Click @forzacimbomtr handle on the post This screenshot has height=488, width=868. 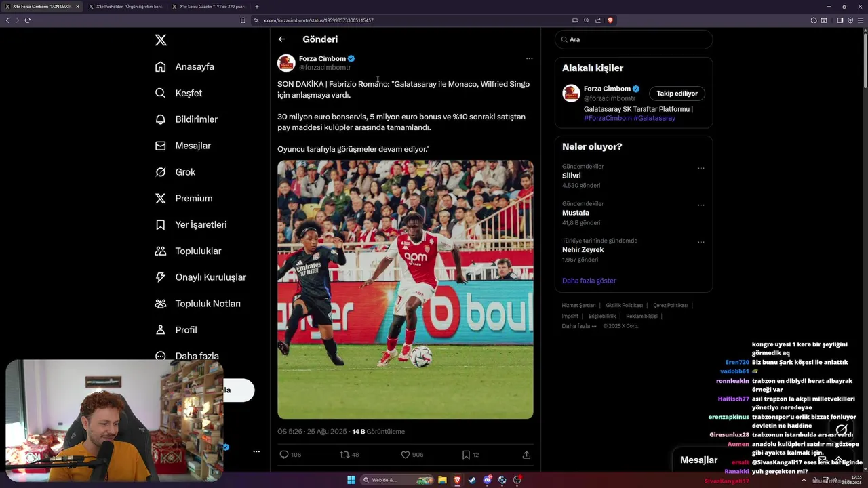click(325, 68)
